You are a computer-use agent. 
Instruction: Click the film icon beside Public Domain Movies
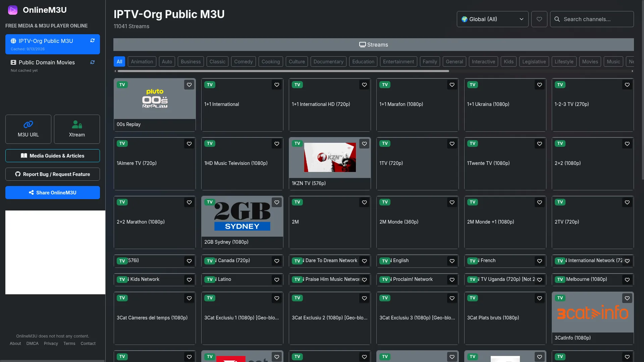click(13, 62)
